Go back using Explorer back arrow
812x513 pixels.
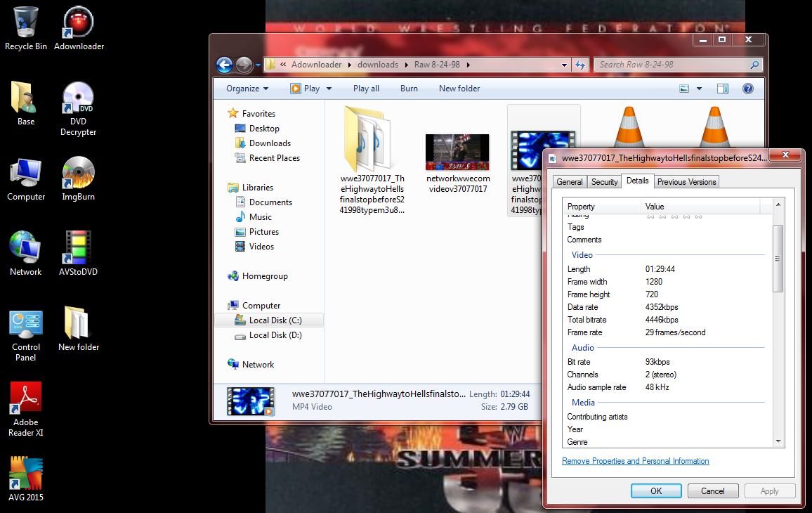coord(224,65)
